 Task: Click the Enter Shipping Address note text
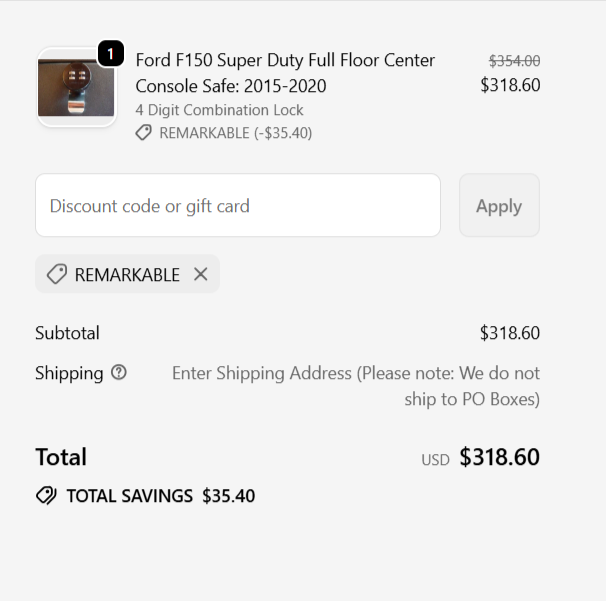tap(356, 386)
